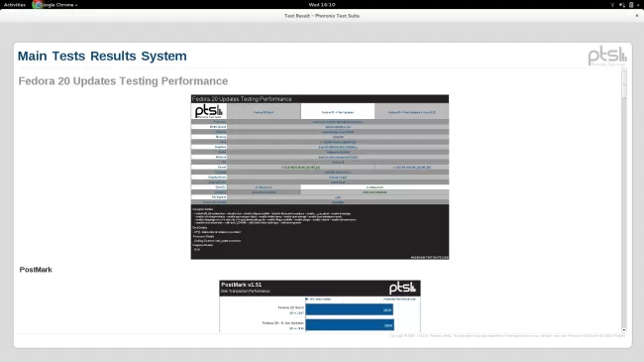Click the Activities button in top bar
The height and width of the screenshot is (362, 644).
15,5
